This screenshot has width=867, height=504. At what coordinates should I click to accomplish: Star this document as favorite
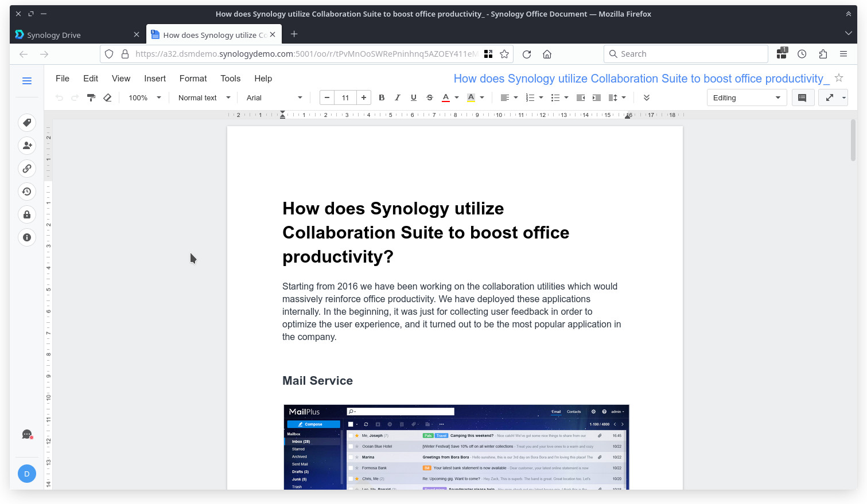pyautogui.click(x=839, y=78)
